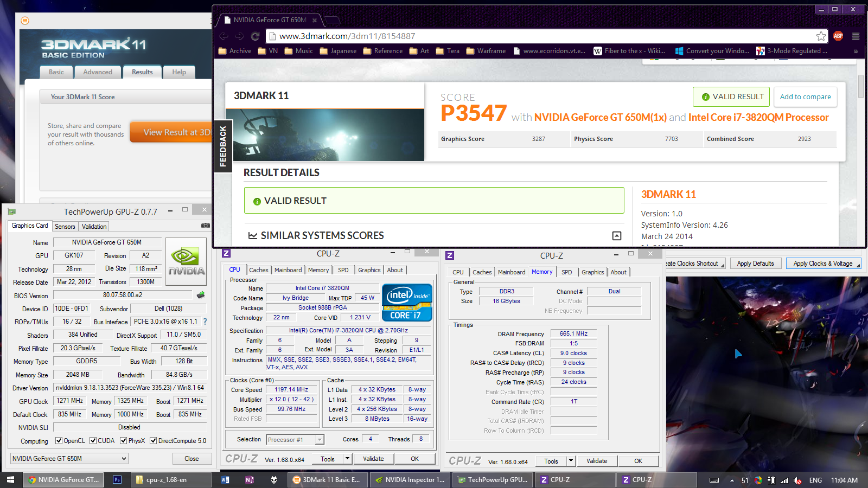Show hidden system tray icons

point(732,480)
